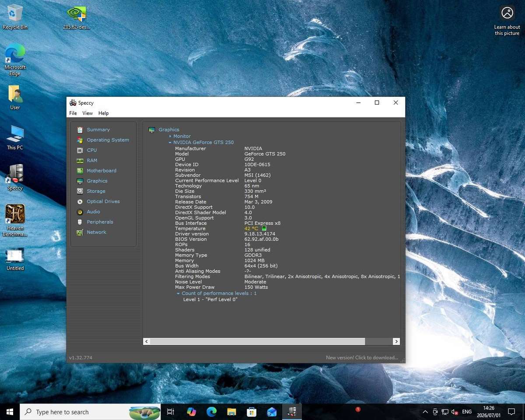The width and height of the screenshot is (525, 420).
Task: Open the File menu
Action: point(73,113)
